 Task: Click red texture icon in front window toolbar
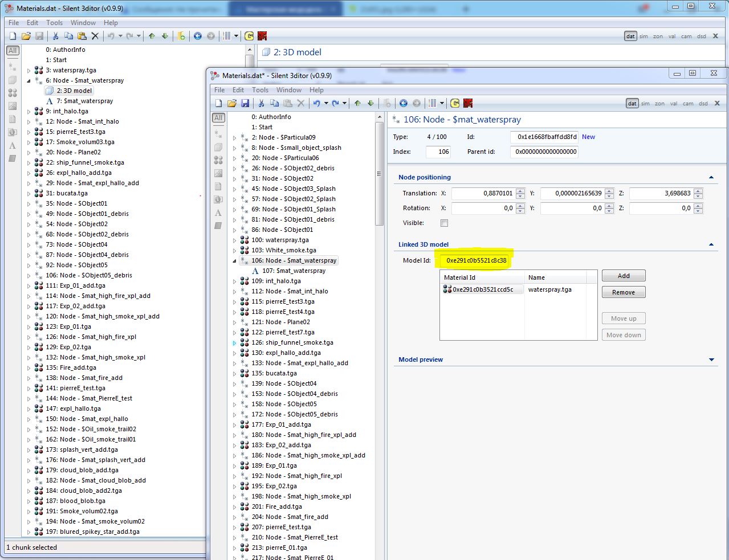(x=468, y=103)
